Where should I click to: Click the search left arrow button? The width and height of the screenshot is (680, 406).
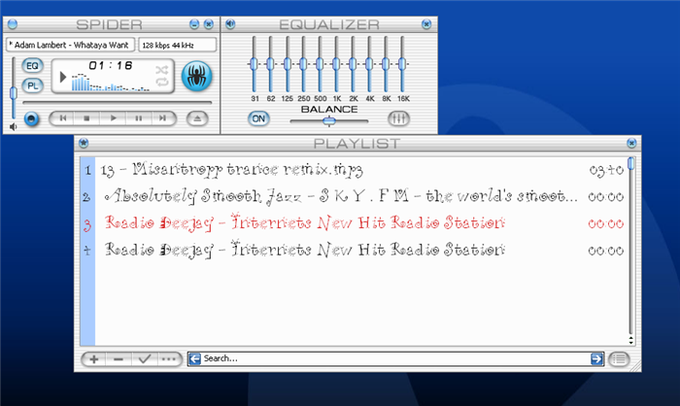[195, 359]
